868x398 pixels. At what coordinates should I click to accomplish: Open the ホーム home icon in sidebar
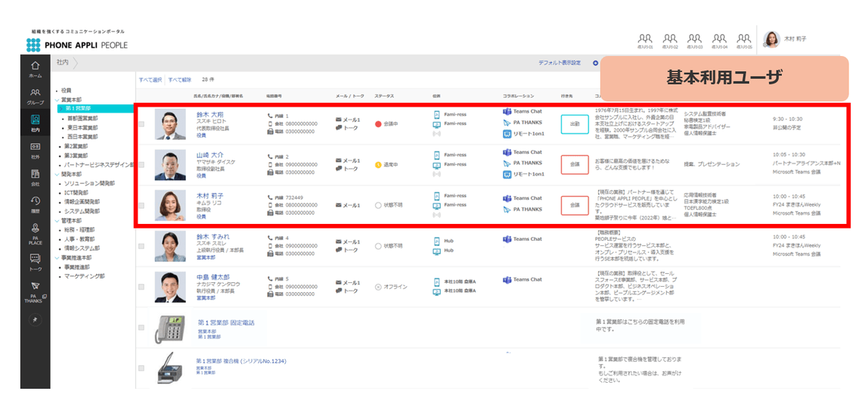point(35,69)
